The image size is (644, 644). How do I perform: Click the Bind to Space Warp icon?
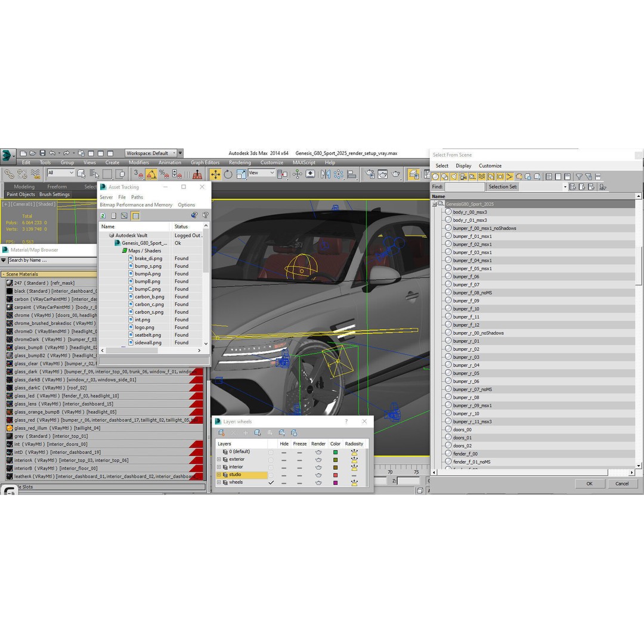pos(36,174)
